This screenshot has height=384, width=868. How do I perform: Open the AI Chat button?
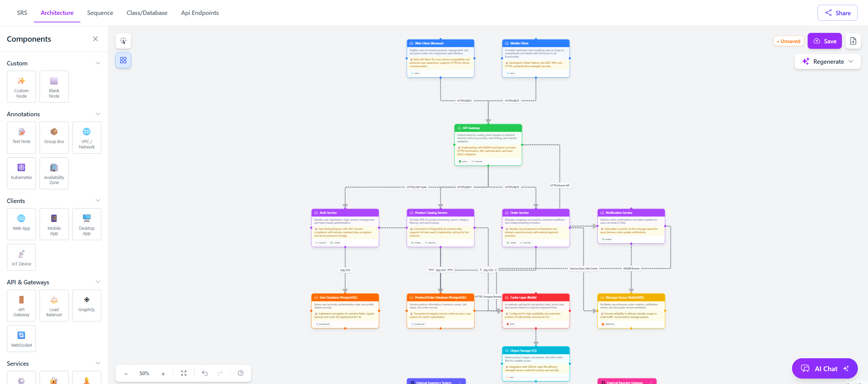pyautogui.click(x=825, y=368)
